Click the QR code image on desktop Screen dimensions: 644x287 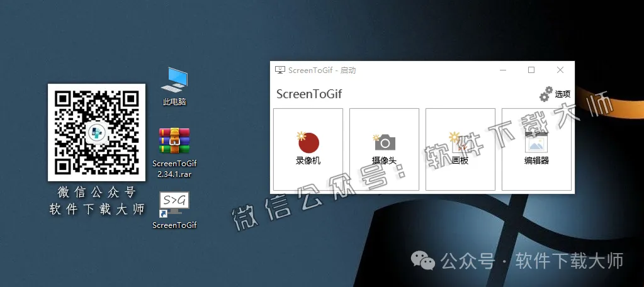[x=96, y=132]
